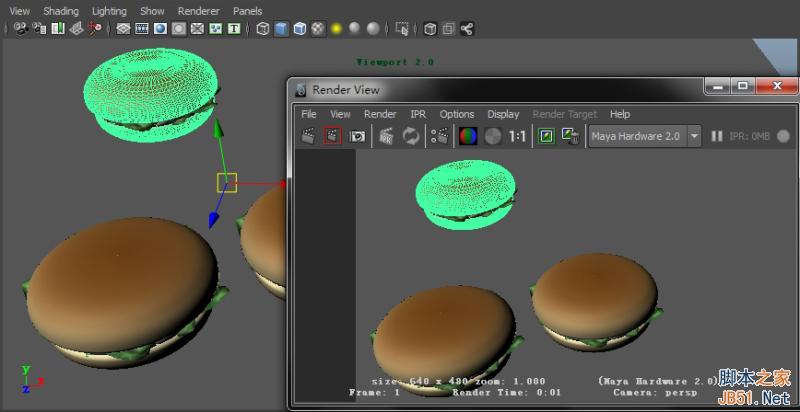Viewport: 800px width, 412px height.
Task: Open the Renderer menu
Action: 198,11
